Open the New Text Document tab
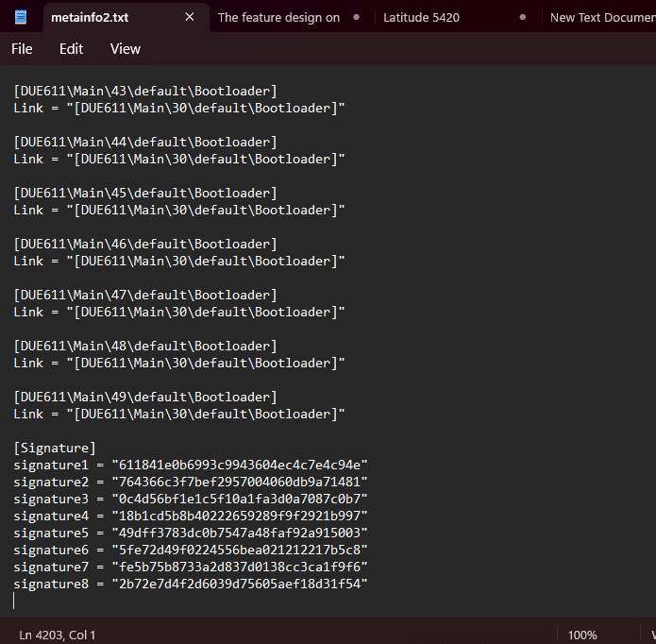The width and height of the screenshot is (656, 644). [x=599, y=17]
